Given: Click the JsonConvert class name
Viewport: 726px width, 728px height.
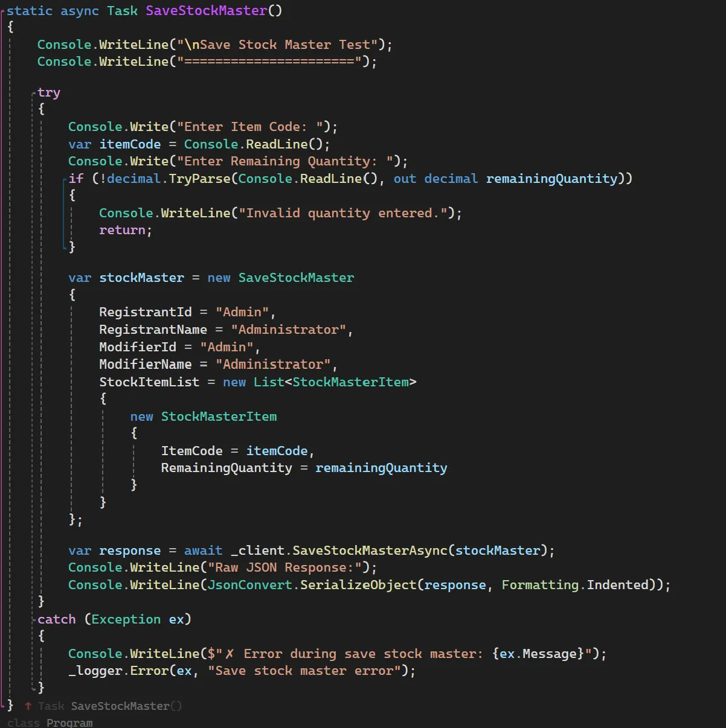Looking at the screenshot, I should click(249, 585).
